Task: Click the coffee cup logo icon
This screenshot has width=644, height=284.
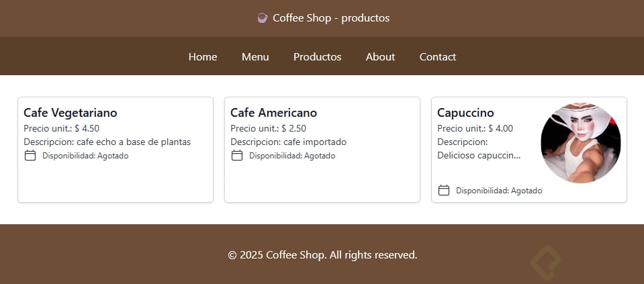Action: (263, 18)
